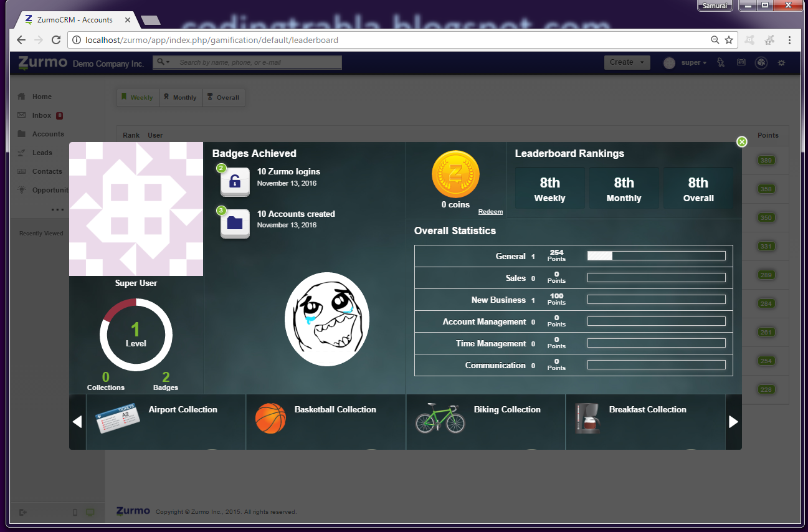Click the General points progress bar
Screen dimensions: 808x532
657,256
